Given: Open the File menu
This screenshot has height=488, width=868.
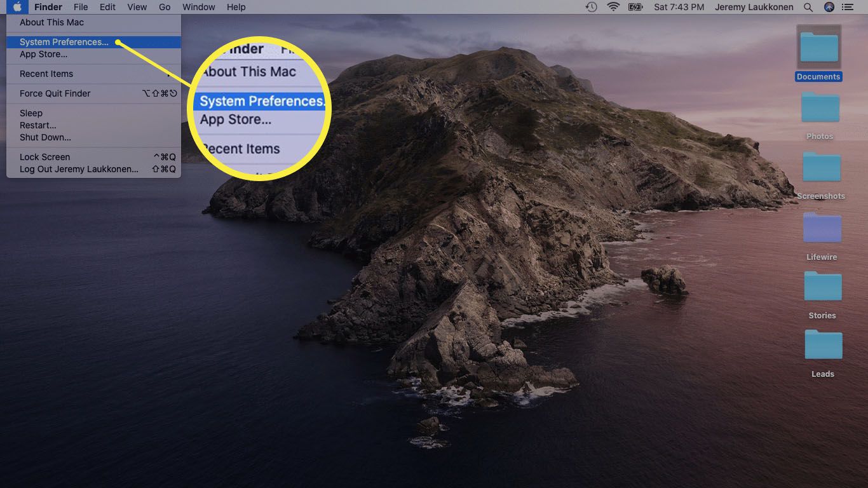Looking at the screenshot, I should (x=81, y=7).
